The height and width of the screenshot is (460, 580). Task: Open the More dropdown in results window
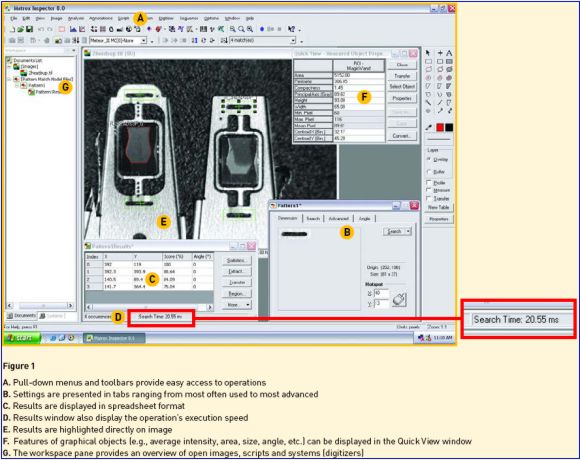tap(237, 305)
